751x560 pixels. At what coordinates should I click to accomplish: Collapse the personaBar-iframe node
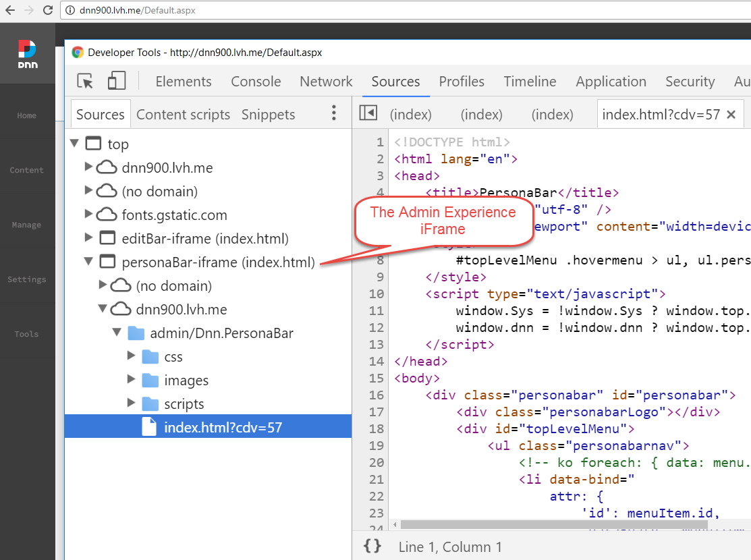click(88, 261)
